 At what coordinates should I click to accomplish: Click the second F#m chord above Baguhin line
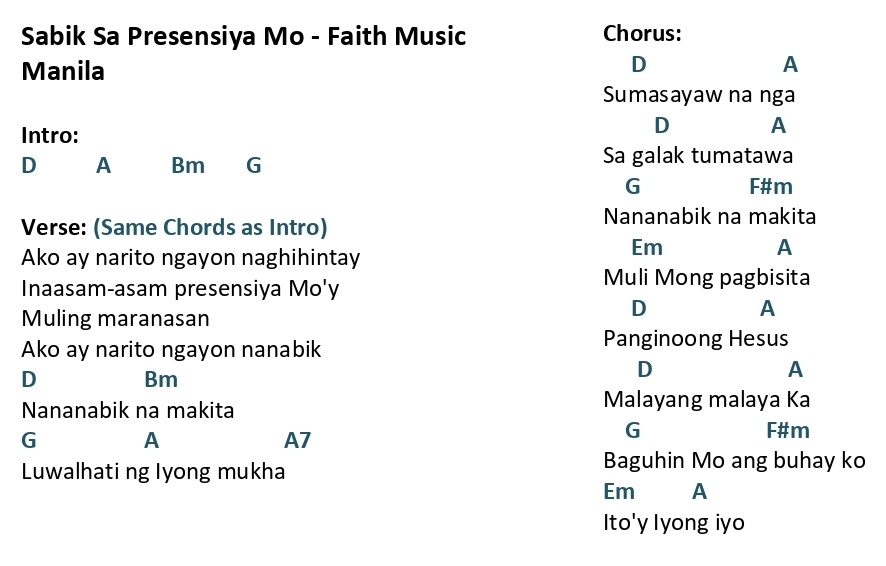[x=788, y=430]
